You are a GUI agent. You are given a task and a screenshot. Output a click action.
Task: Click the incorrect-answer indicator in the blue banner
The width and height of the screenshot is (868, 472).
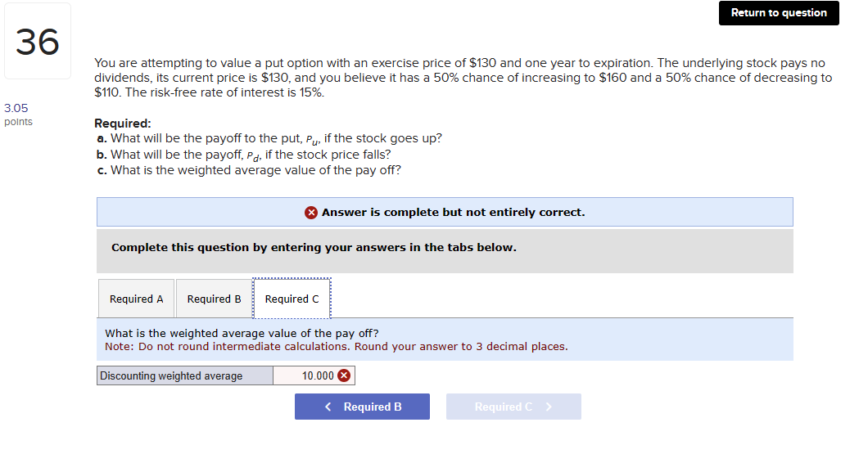click(x=310, y=212)
